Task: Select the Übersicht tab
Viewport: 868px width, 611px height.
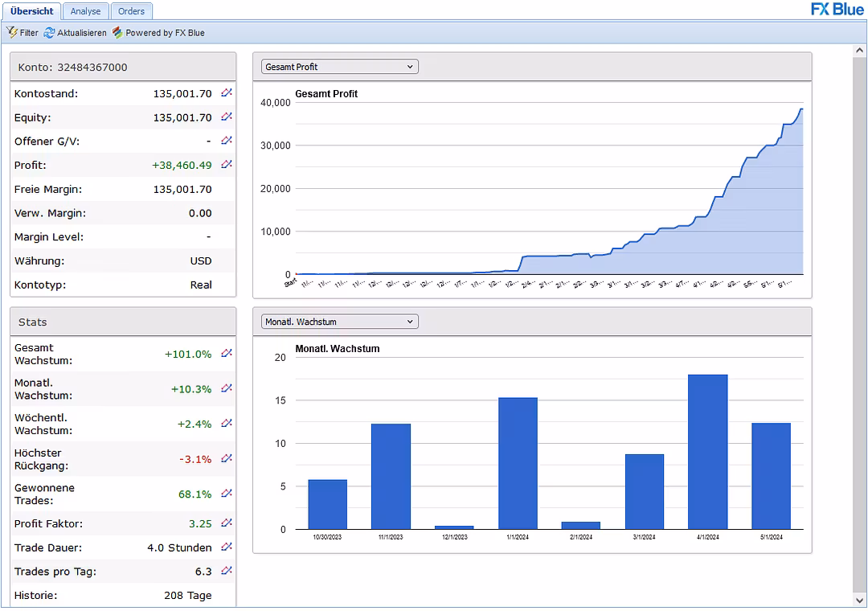Action: pyautogui.click(x=32, y=11)
